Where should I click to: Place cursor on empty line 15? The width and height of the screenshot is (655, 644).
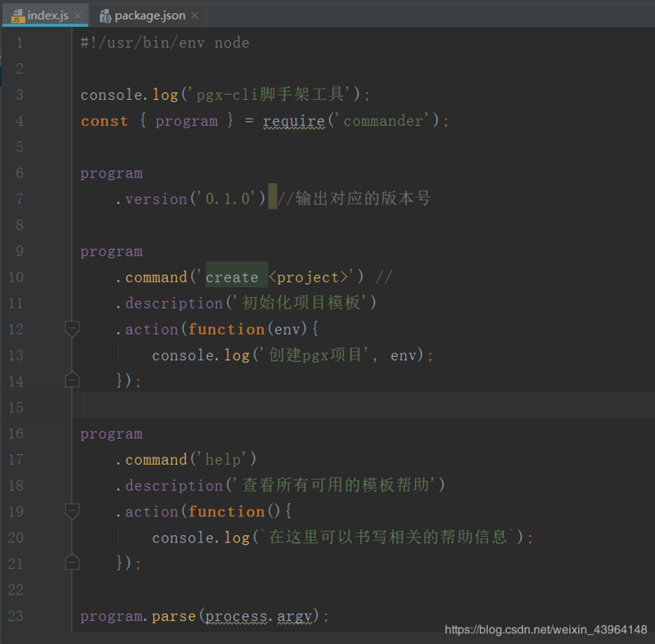[364, 405]
